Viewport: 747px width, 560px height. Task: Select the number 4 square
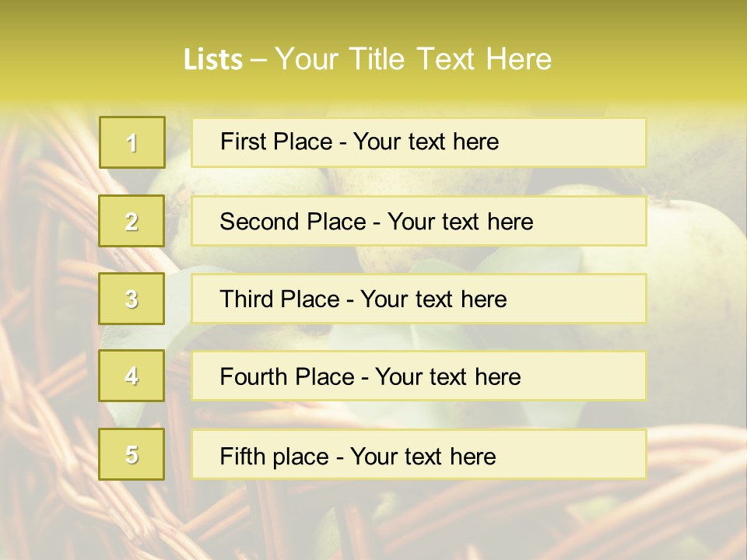132,376
